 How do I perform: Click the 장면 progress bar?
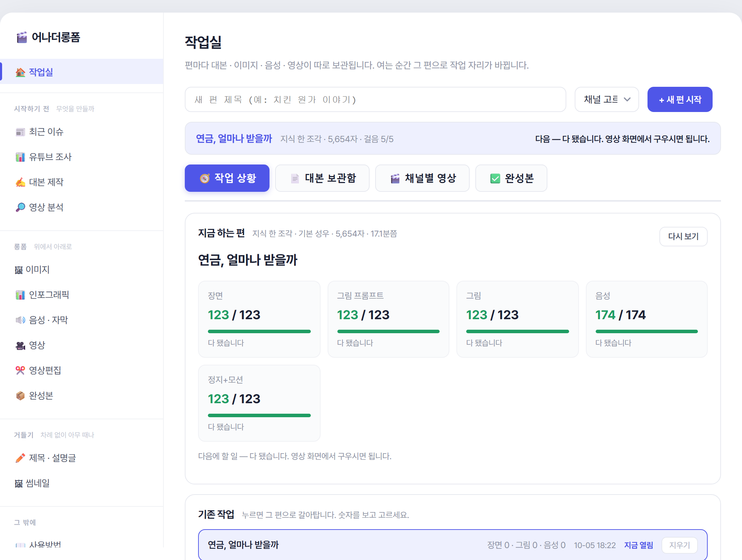(x=259, y=331)
